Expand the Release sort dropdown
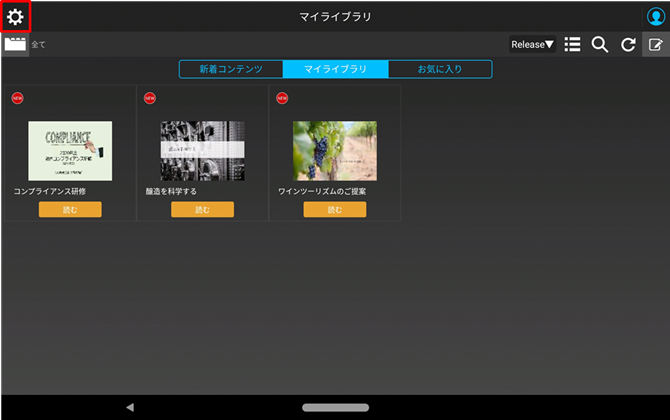 pyautogui.click(x=532, y=44)
